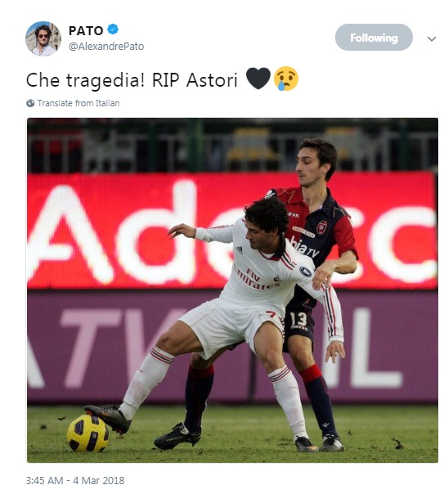
Task: Click Translate from Italian
Action: pos(78,103)
